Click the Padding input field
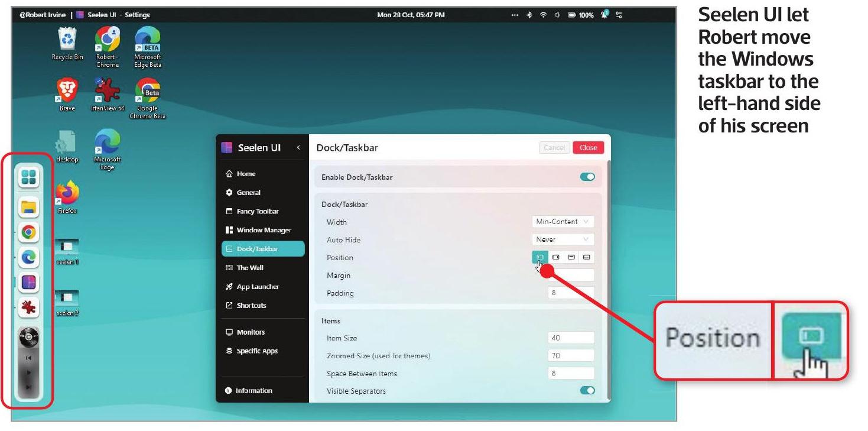 click(571, 293)
